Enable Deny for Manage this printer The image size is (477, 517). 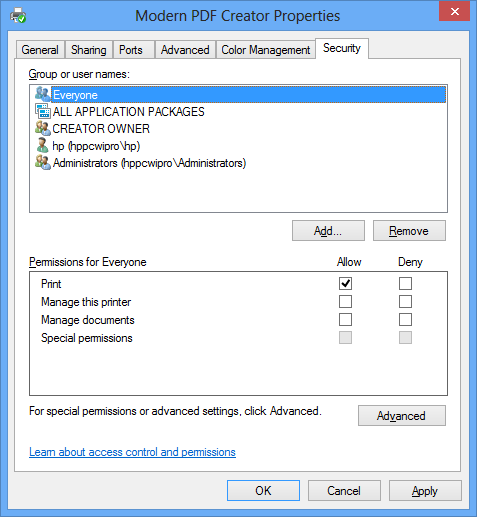(405, 302)
